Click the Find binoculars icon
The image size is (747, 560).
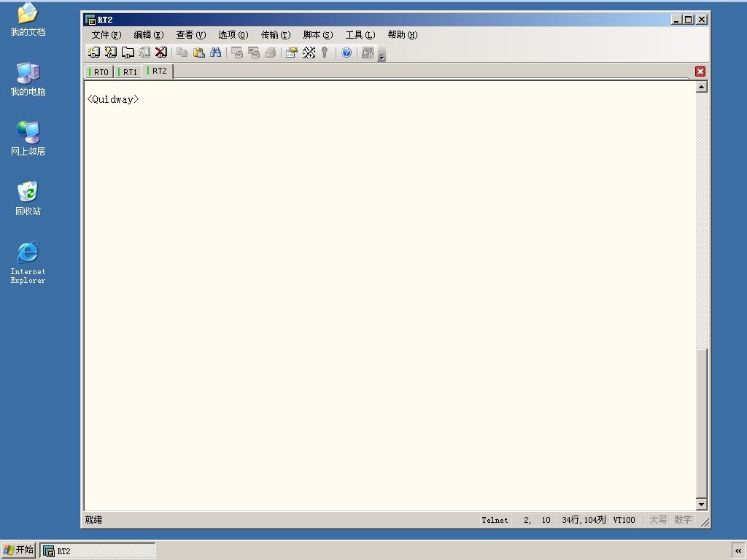pyautogui.click(x=215, y=52)
